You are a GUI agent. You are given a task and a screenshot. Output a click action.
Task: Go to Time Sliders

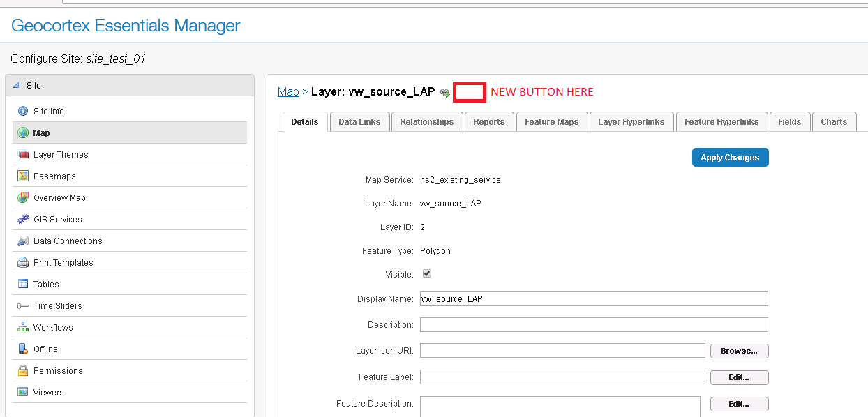point(130,305)
